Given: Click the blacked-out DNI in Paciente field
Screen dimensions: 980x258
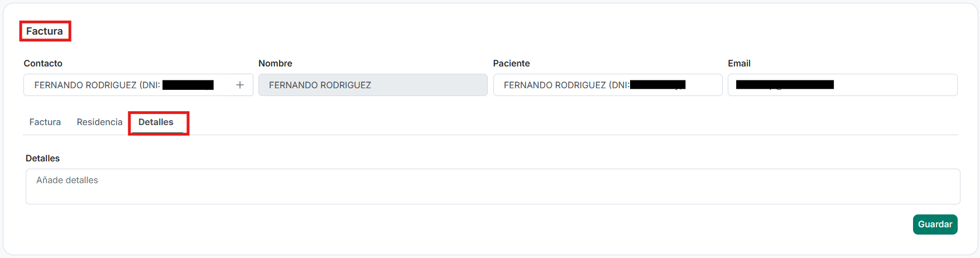Looking at the screenshot, I should tap(657, 85).
